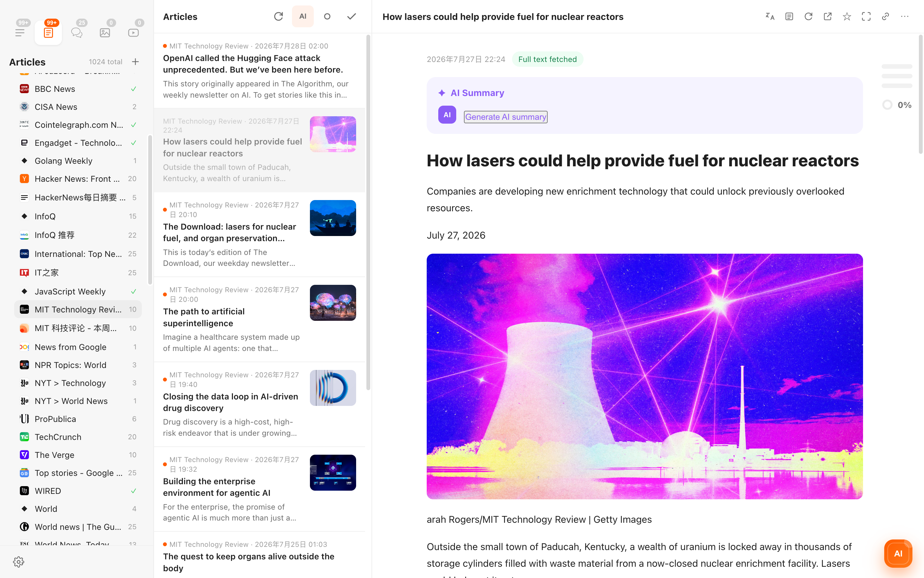Image resolution: width=924 pixels, height=578 pixels.
Task: Open Closing the data loop article
Action: (x=260, y=404)
